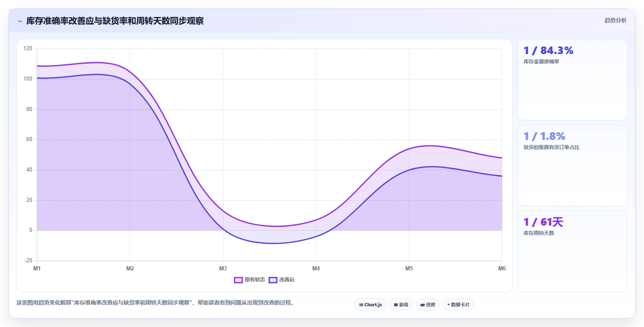
Task: Click the 改善后 blue legend swatch
Action: point(273,280)
